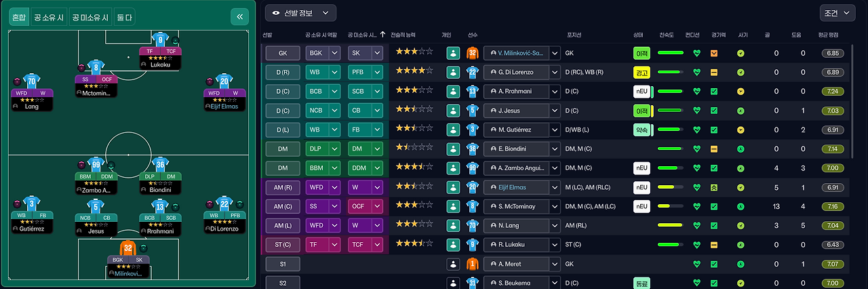Click the 이적 status badge for Milinković-Savić

point(642,53)
